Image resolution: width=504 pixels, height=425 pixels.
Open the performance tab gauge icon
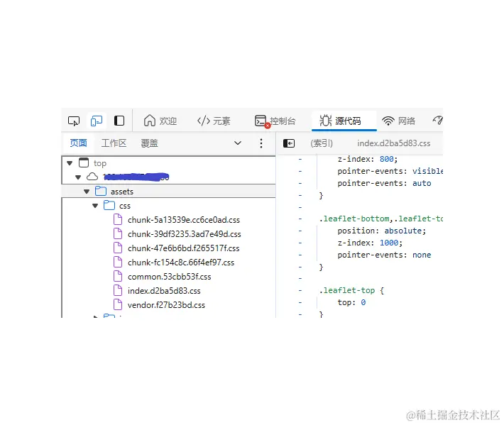point(438,121)
